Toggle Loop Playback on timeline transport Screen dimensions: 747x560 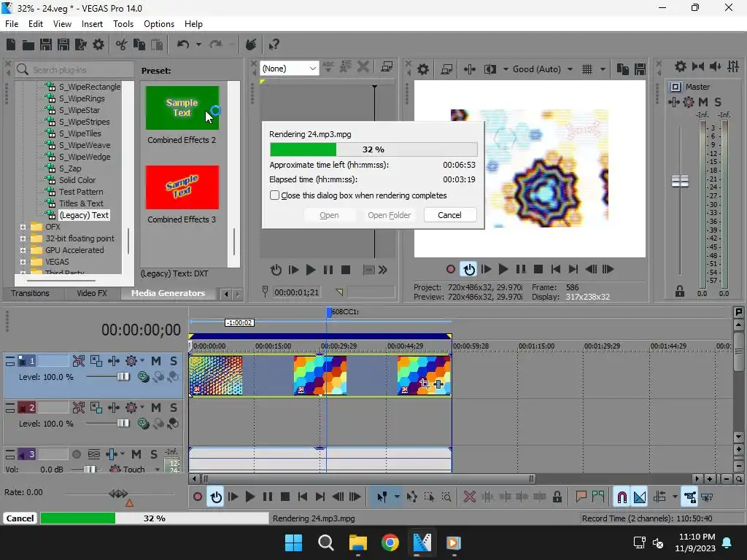(x=216, y=497)
